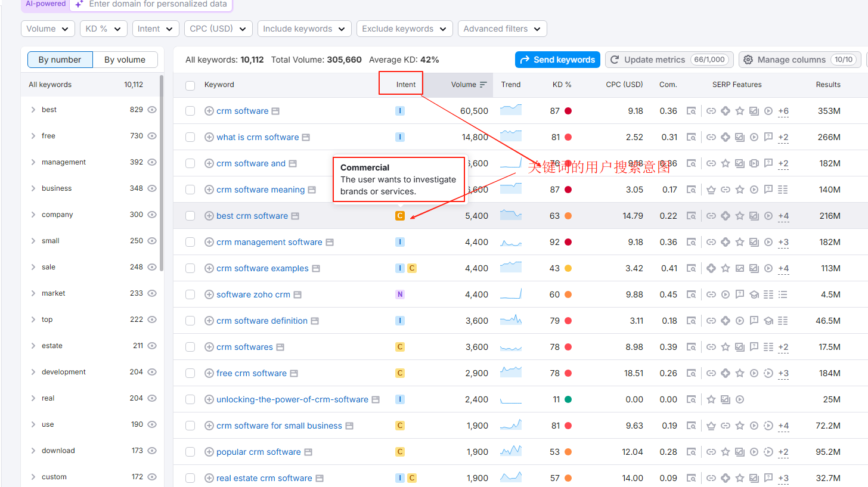Open the SERP snapshot magnifier for "crm software"

click(692, 111)
